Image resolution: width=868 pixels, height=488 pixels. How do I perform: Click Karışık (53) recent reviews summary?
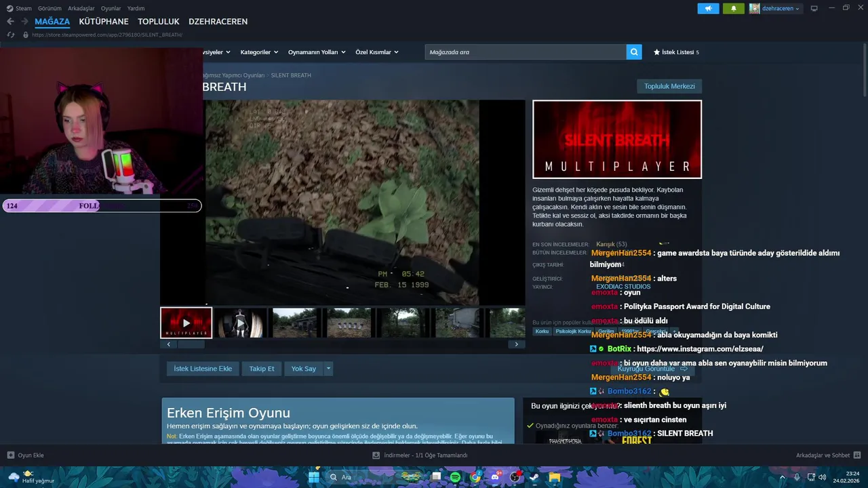(x=611, y=244)
